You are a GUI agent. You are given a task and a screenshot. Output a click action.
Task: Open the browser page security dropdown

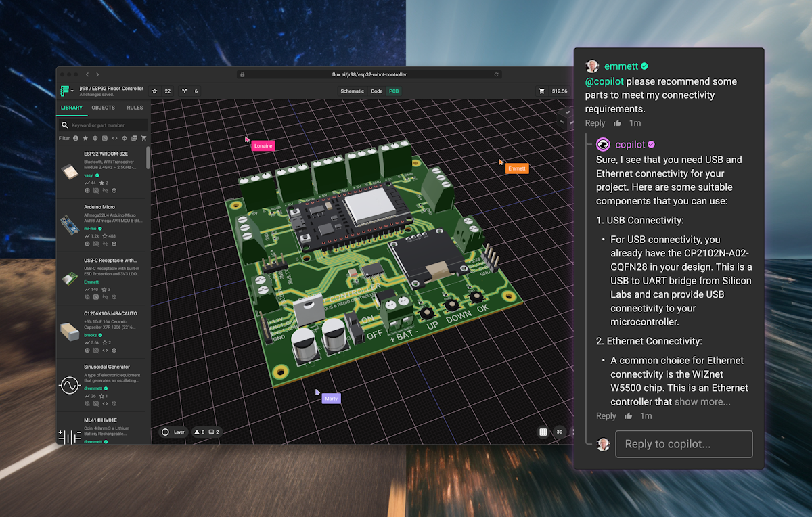[x=242, y=74]
